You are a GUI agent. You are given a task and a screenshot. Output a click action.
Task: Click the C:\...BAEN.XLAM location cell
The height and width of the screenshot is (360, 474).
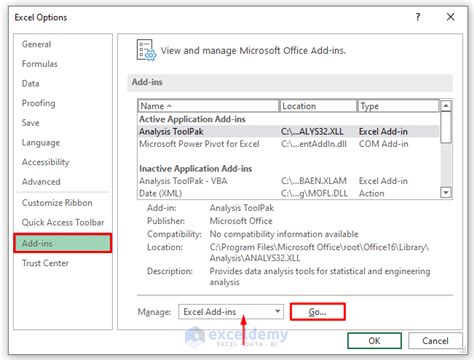click(x=314, y=181)
